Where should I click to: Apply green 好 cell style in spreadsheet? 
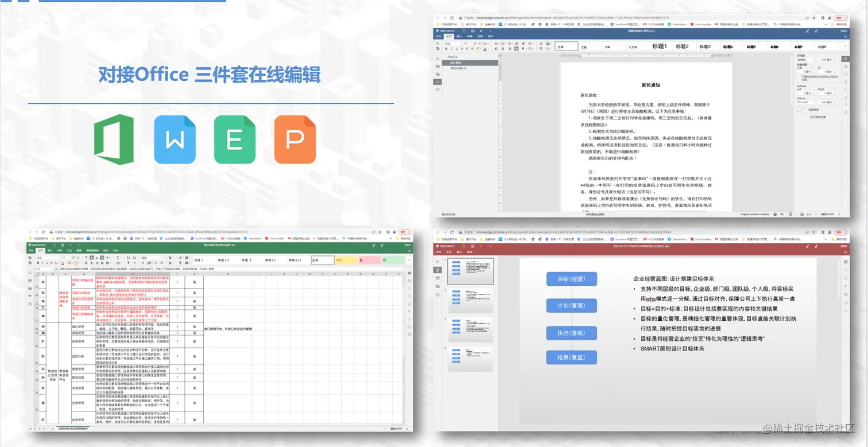click(393, 260)
